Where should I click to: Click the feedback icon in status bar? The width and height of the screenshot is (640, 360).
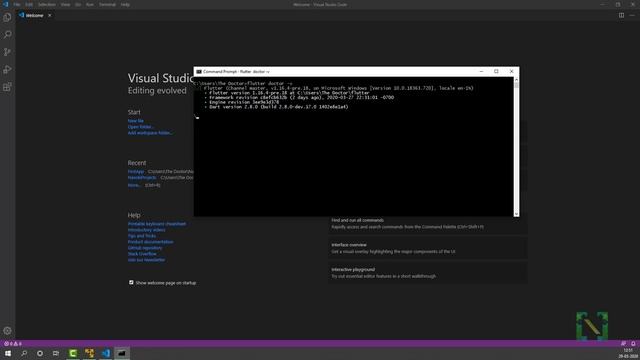[623, 344]
